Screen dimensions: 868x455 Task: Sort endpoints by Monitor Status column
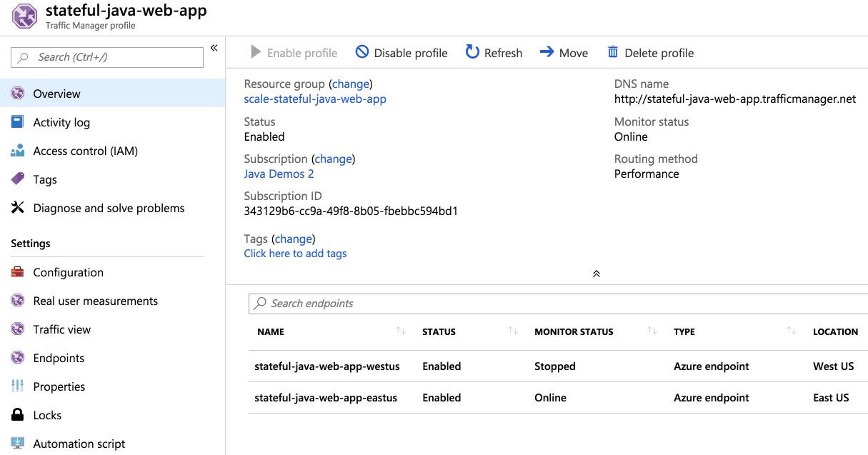coord(652,331)
